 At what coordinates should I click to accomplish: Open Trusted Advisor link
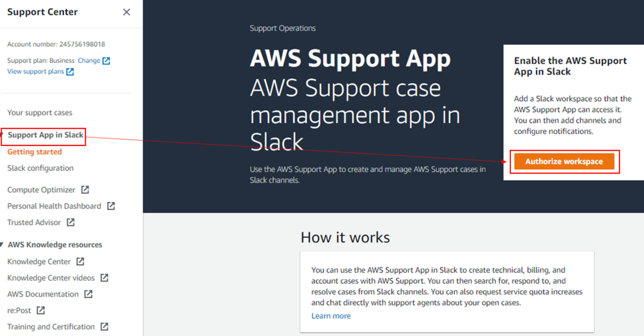34,222
